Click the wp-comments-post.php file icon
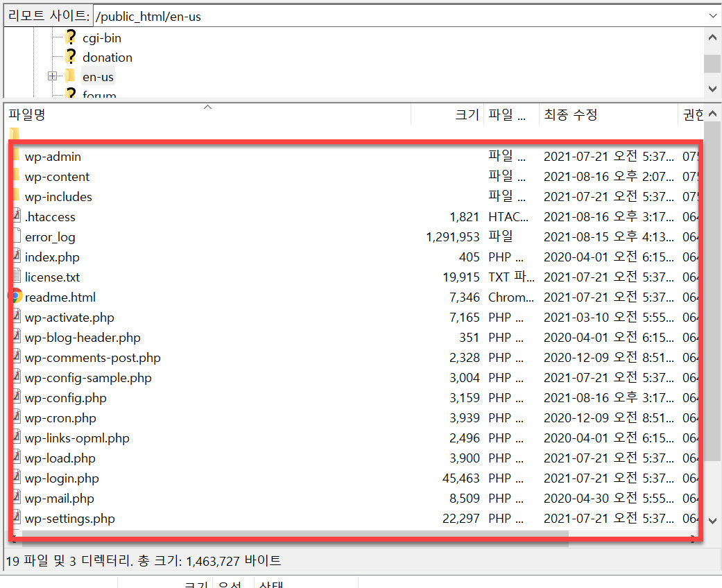Screen dimensions: 722x588 coord(17,356)
